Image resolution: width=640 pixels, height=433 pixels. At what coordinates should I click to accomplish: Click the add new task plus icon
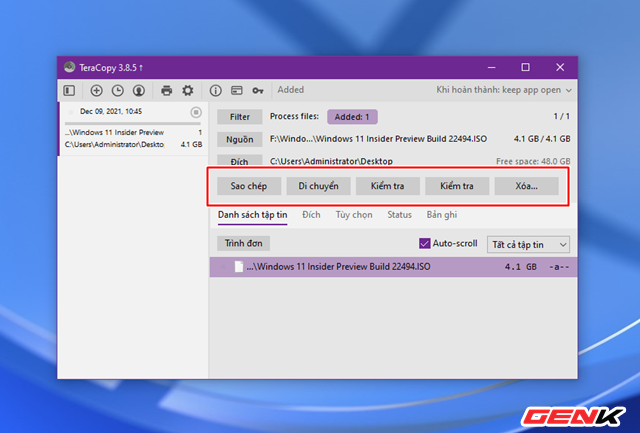pyautogui.click(x=96, y=90)
